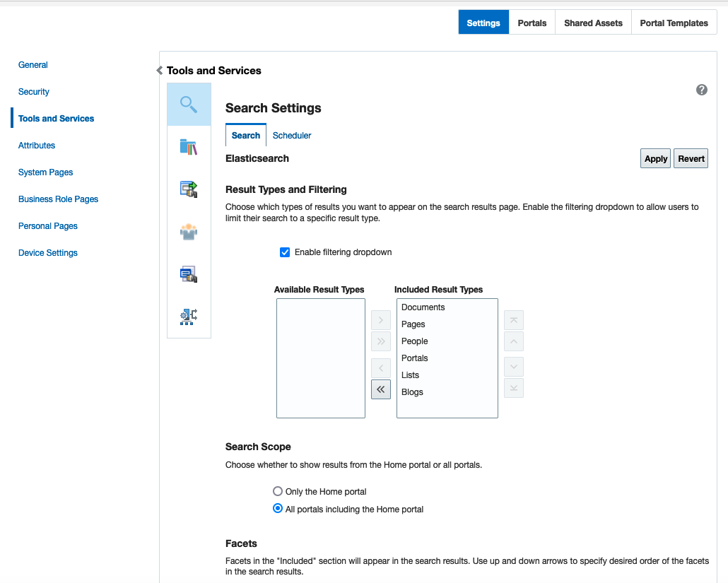Viewport: 728px width, 583px height.
Task: Click the single left-arrow Remove button
Action: coord(381,368)
